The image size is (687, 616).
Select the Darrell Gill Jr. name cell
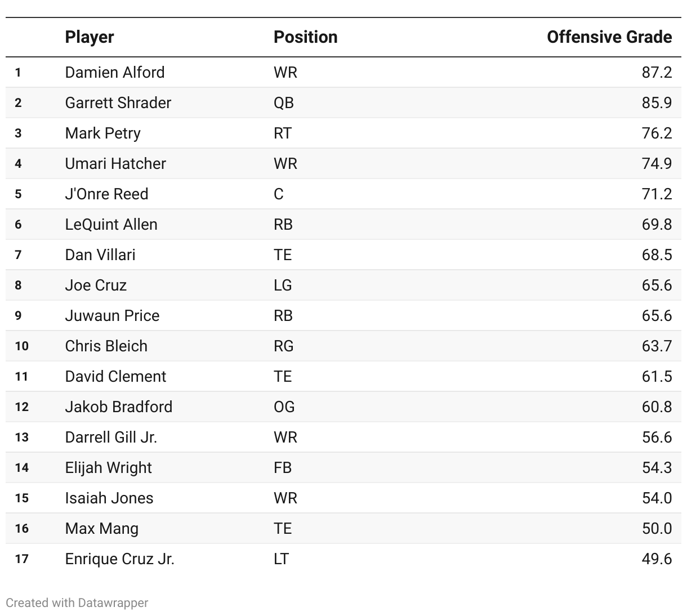(111, 437)
